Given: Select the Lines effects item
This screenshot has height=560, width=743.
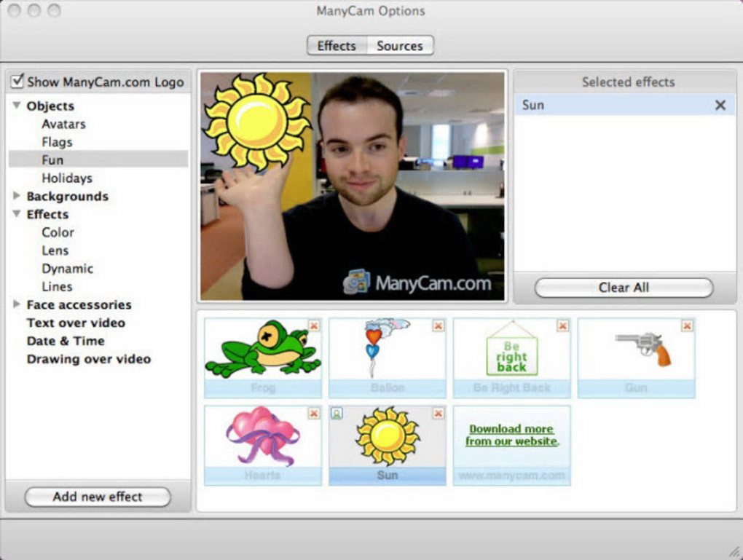Looking at the screenshot, I should [x=57, y=286].
